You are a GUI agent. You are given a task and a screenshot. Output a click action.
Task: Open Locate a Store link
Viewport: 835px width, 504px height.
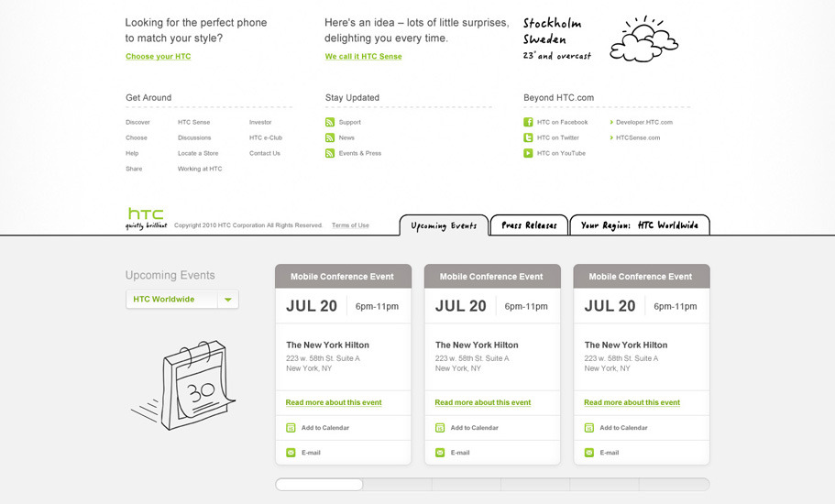(198, 153)
